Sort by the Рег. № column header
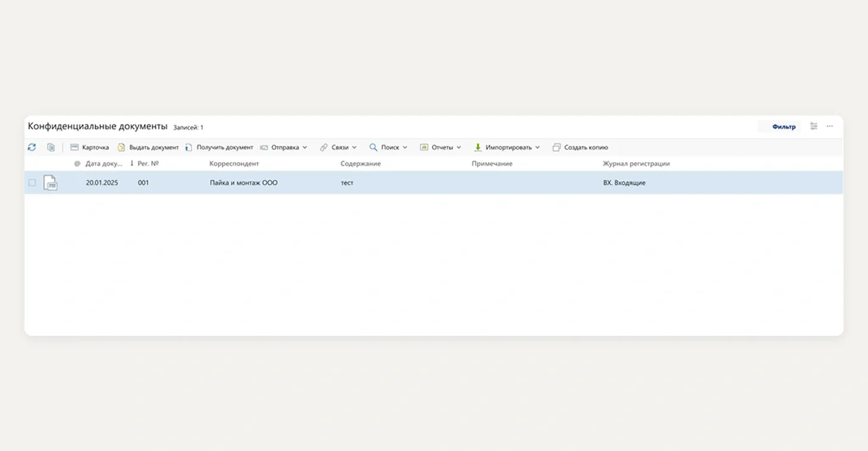 148,164
